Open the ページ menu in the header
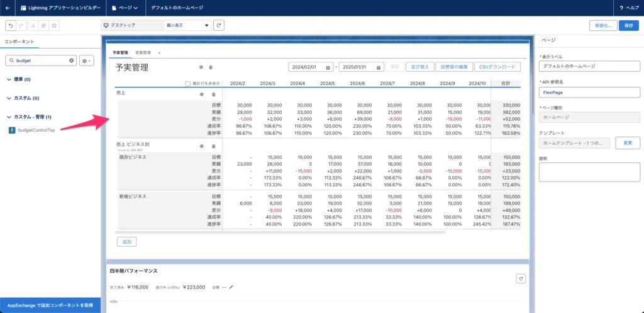The image size is (644, 313). pos(124,8)
